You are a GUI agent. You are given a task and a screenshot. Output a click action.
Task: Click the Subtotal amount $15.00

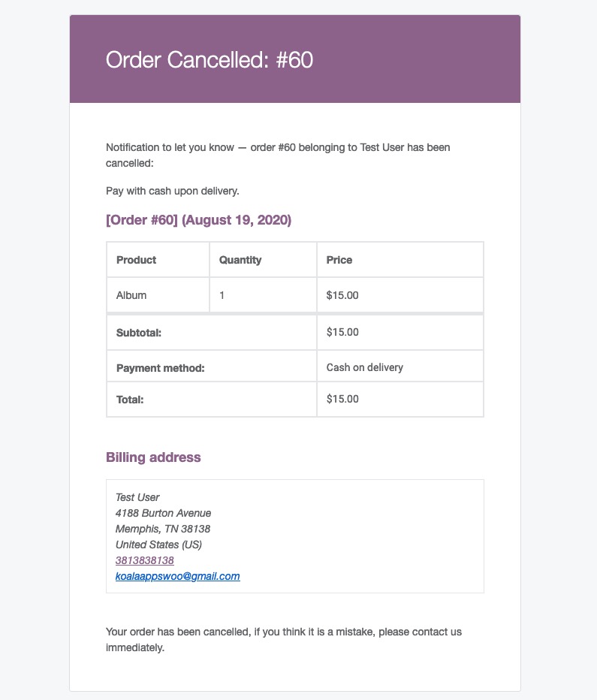pos(342,332)
